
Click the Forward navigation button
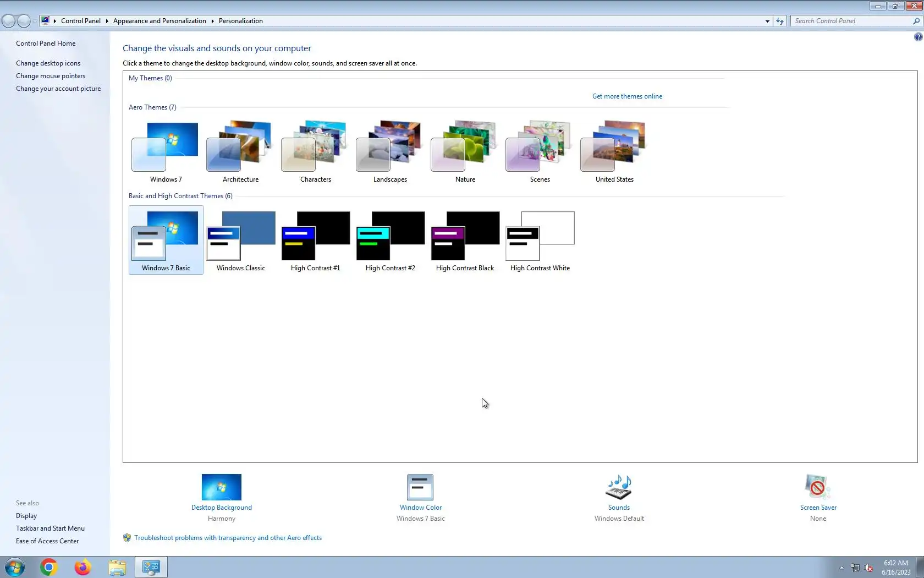(24, 21)
